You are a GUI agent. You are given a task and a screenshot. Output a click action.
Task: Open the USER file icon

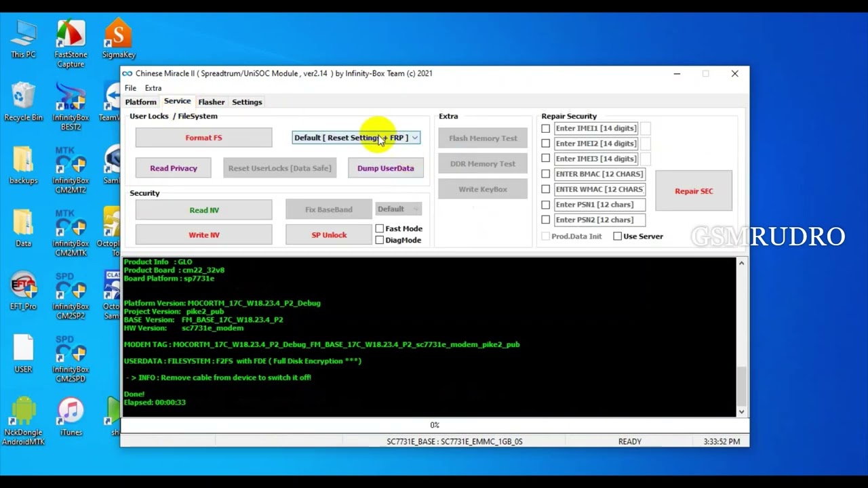23,354
